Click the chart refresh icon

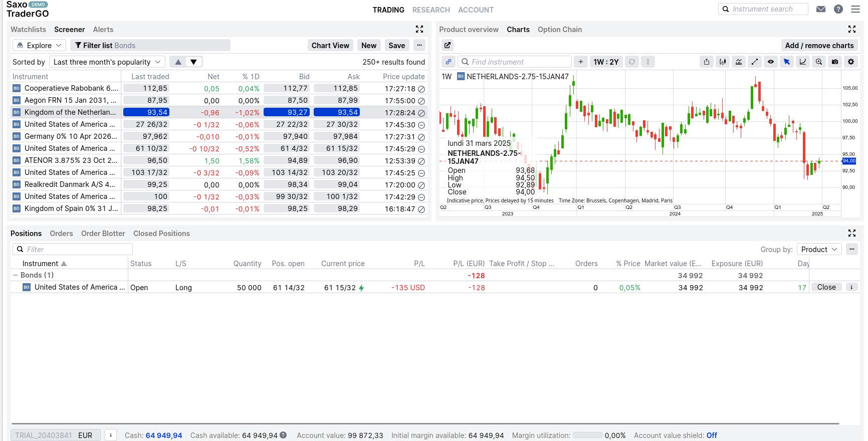click(632, 62)
